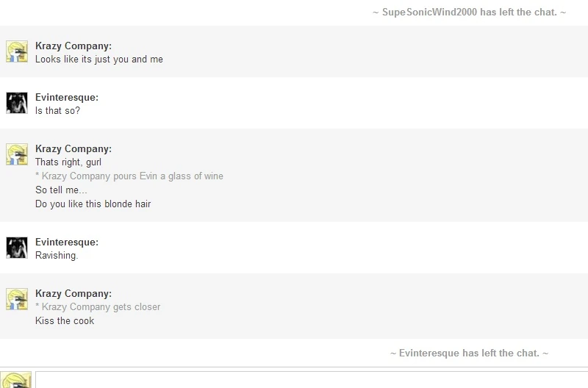The height and width of the screenshot is (388, 588).
Task: Select the "Is that so?" message text
Action: click(57, 111)
